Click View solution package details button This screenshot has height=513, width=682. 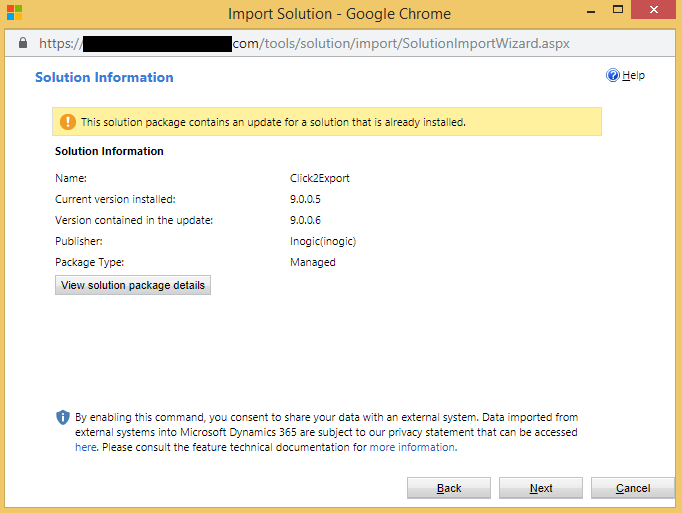coord(133,285)
